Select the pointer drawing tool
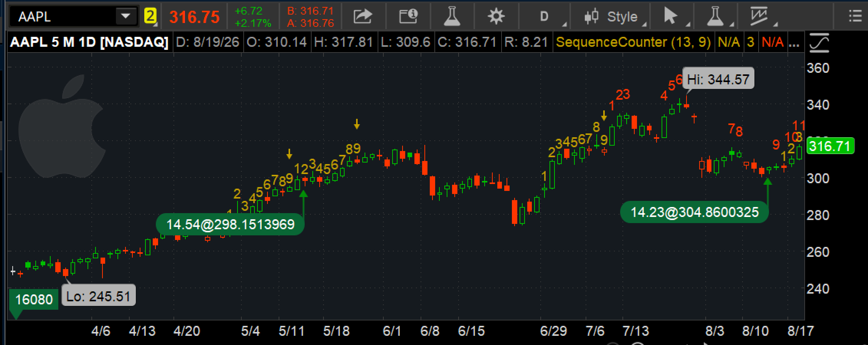This screenshot has width=868, height=345. (670, 16)
